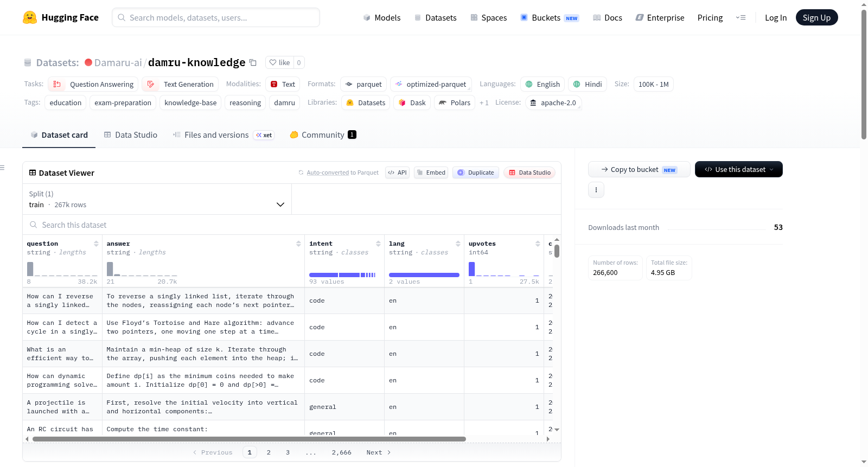The height and width of the screenshot is (467, 868).
Task: Click Copy to bucket button
Action: click(x=639, y=169)
